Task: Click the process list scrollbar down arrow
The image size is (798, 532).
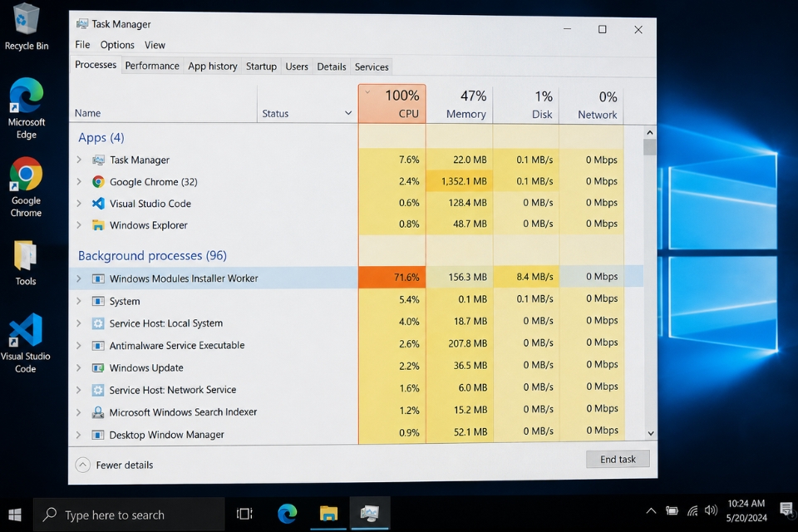Action: point(650,434)
